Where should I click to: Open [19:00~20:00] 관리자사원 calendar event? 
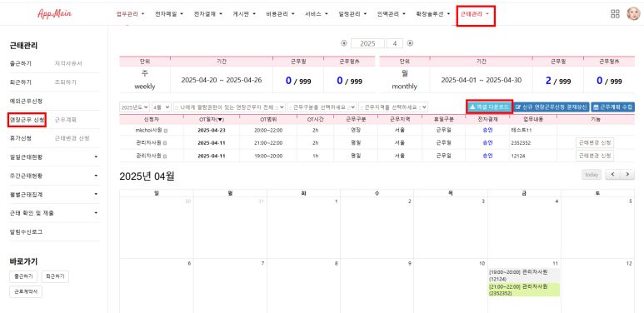(524, 276)
